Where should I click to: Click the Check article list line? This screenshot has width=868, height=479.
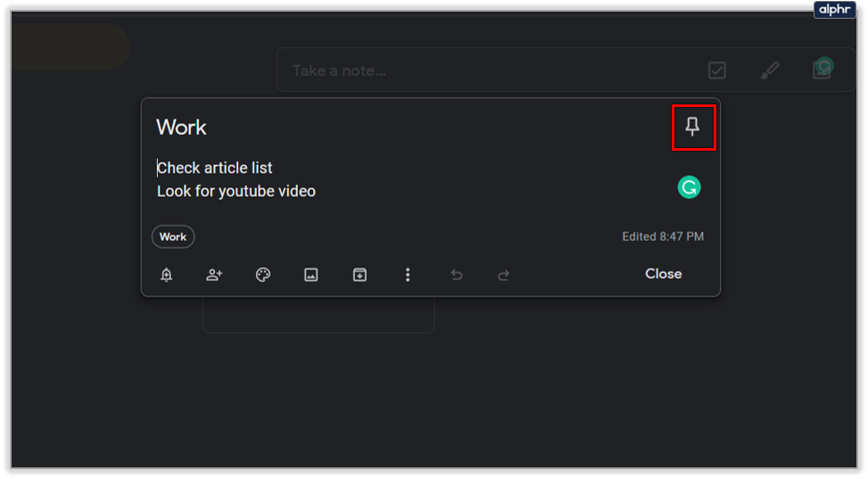point(215,168)
